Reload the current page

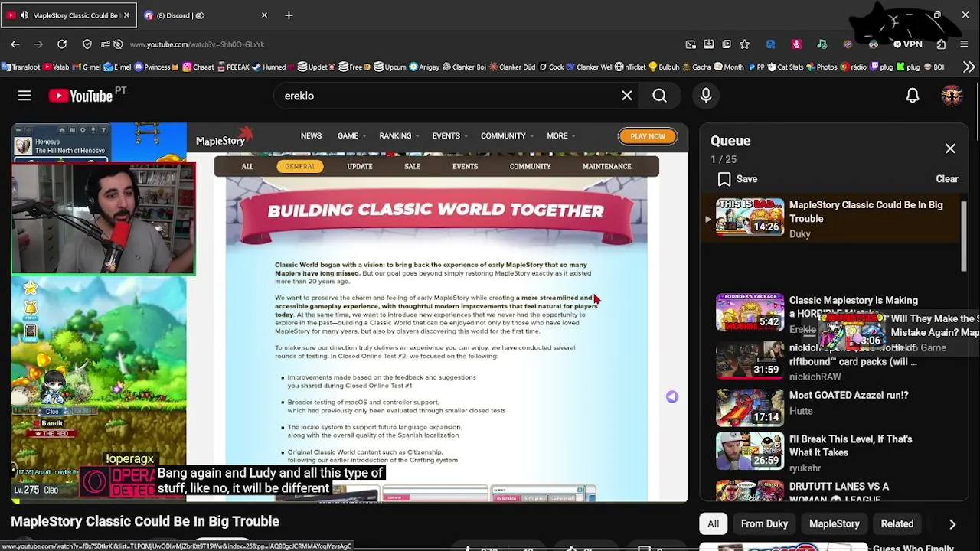click(62, 44)
